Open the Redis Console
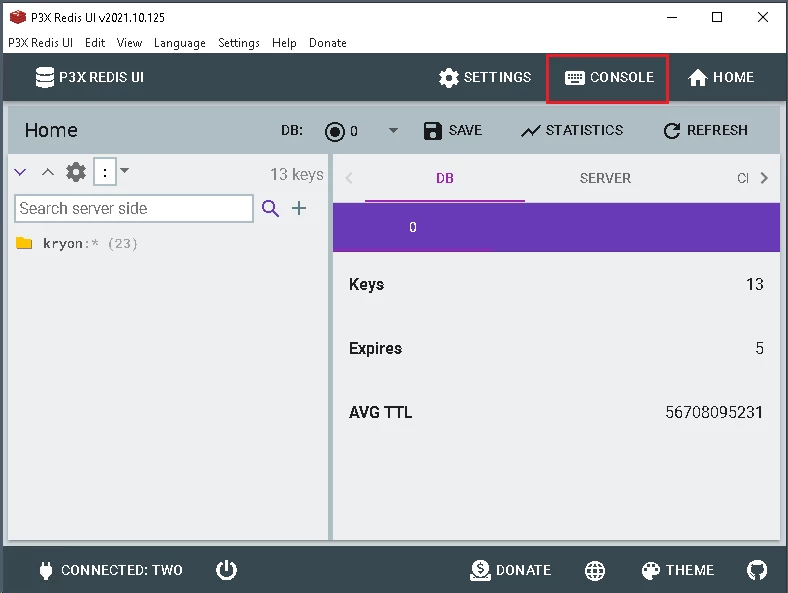The width and height of the screenshot is (788, 593). tap(609, 77)
